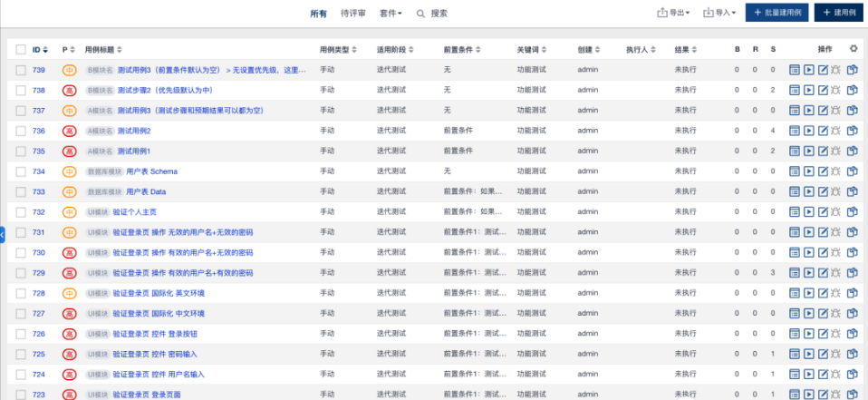Open ID link 735
The width and height of the screenshot is (868, 400).
[x=39, y=151]
